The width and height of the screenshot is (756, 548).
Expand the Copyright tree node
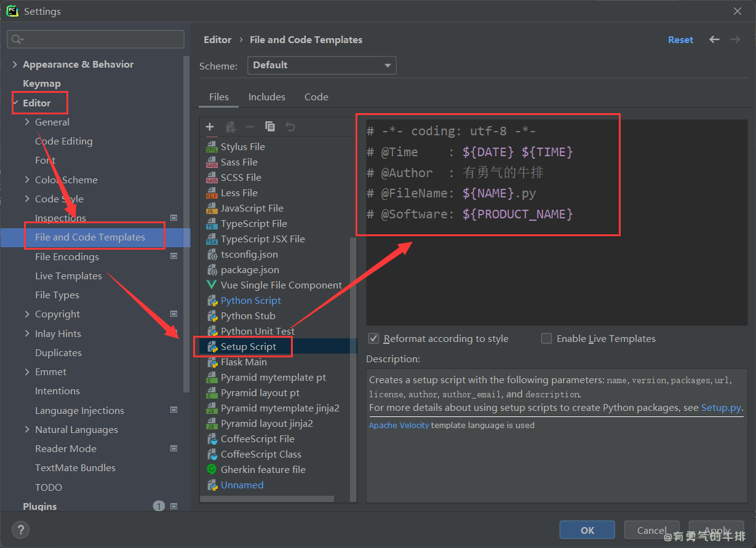pyautogui.click(x=27, y=314)
